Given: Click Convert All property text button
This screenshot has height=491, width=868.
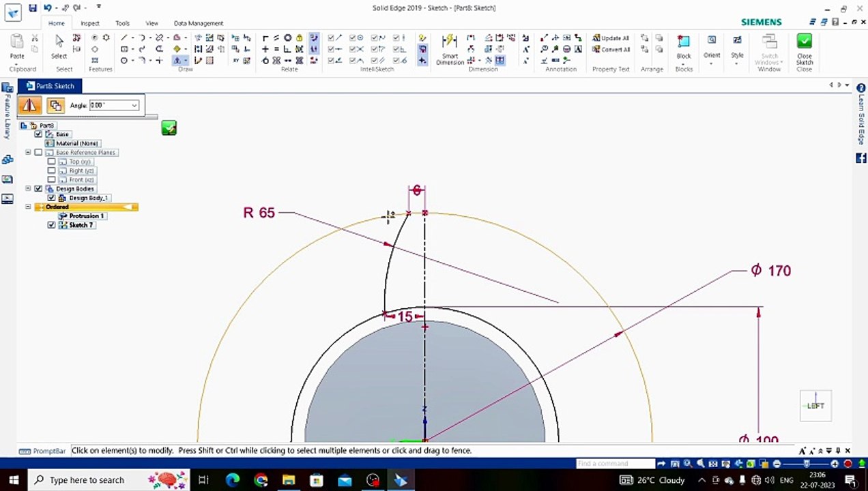Looking at the screenshot, I should pyautogui.click(x=611, y=50).
